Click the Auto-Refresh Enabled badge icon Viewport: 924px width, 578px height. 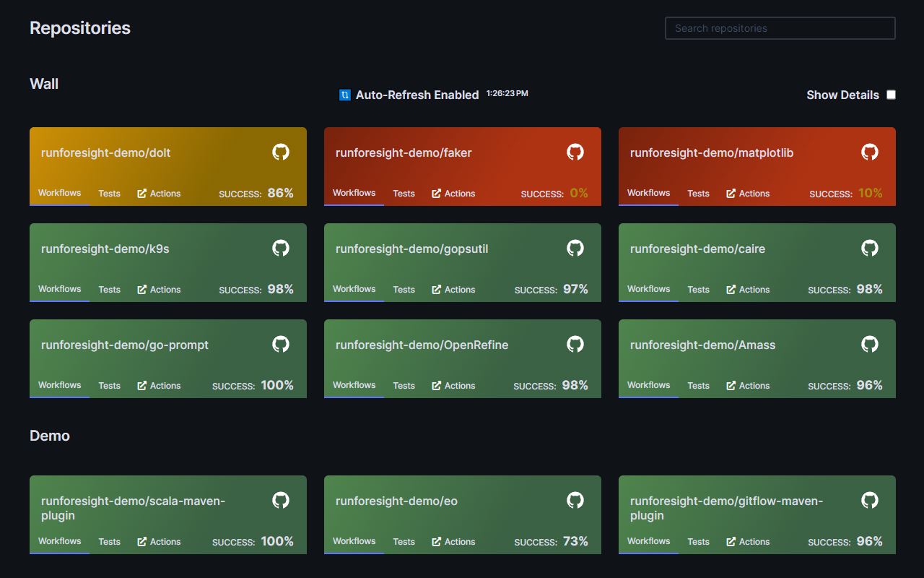tap(344, 95)
